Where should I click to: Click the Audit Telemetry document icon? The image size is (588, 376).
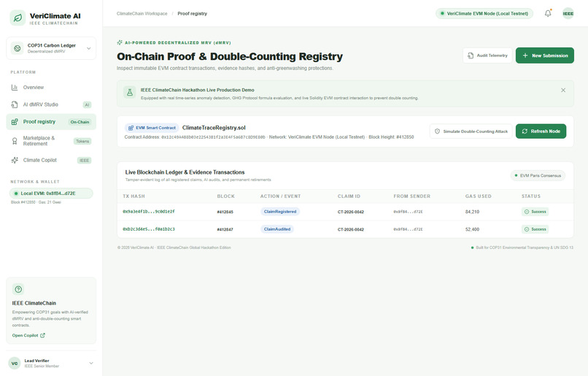[x=471, y=55]
